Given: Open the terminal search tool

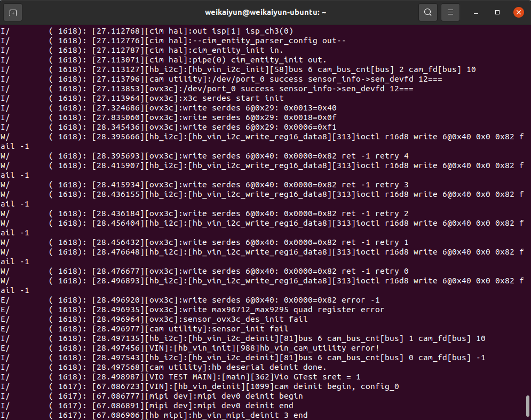Looking at the screenshot, I should (x=428, y=12).
